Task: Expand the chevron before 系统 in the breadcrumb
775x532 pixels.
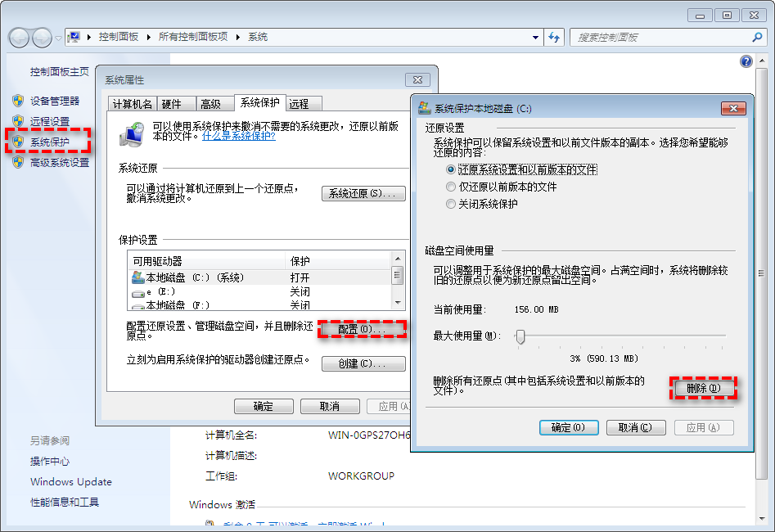Action: (238, 37)
